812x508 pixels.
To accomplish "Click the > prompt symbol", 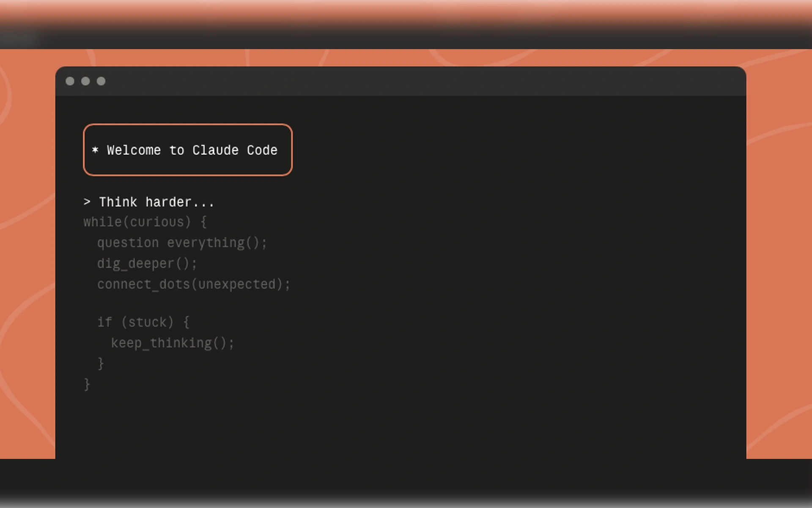I will coord(87,202).
